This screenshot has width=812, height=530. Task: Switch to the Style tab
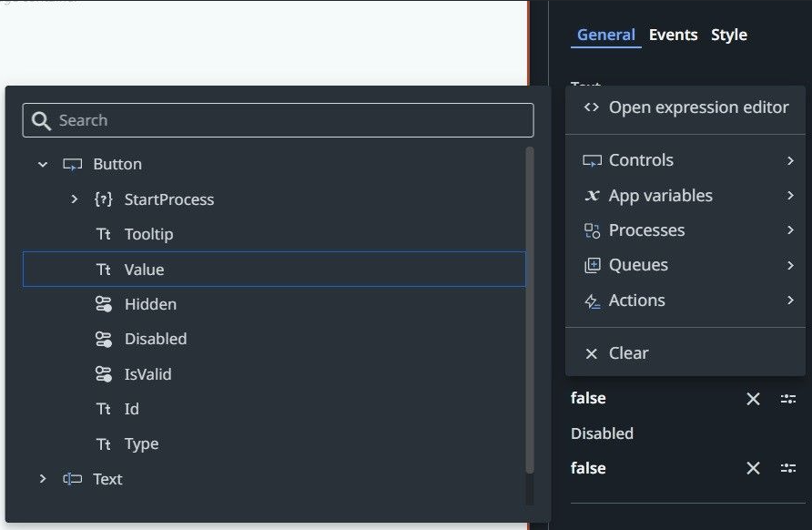coord(728,35)
